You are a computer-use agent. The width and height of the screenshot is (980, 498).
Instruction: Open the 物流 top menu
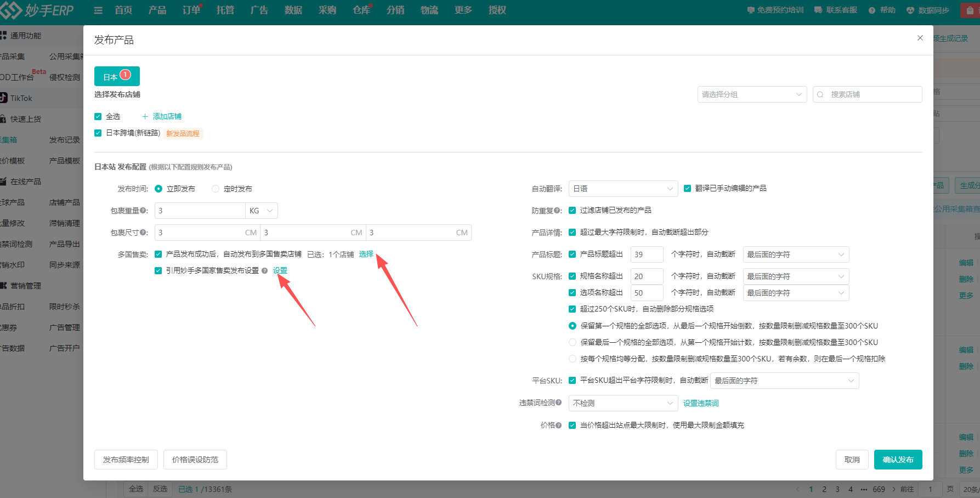coord(429,10)
